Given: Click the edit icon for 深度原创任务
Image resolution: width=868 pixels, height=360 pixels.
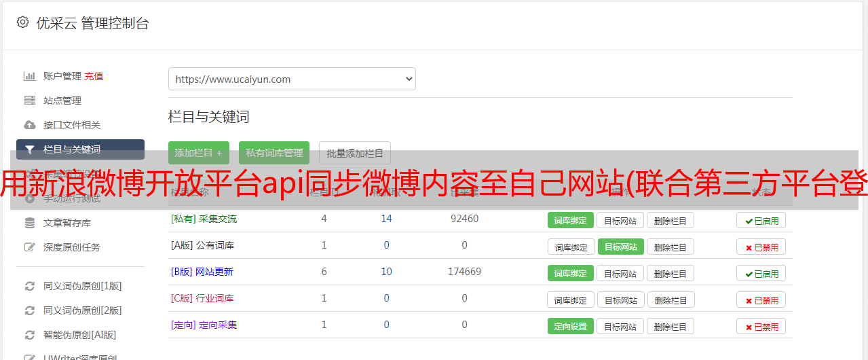Looking at the screenshot, I should [30, 247].
